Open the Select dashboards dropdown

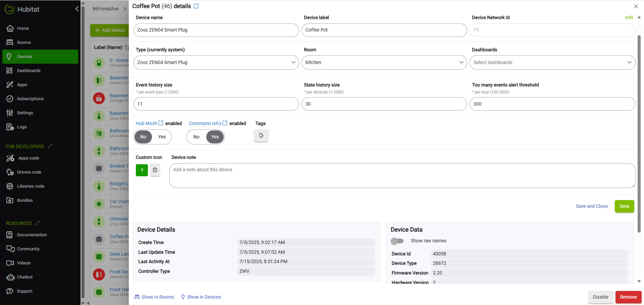click(x=552, y=63)
